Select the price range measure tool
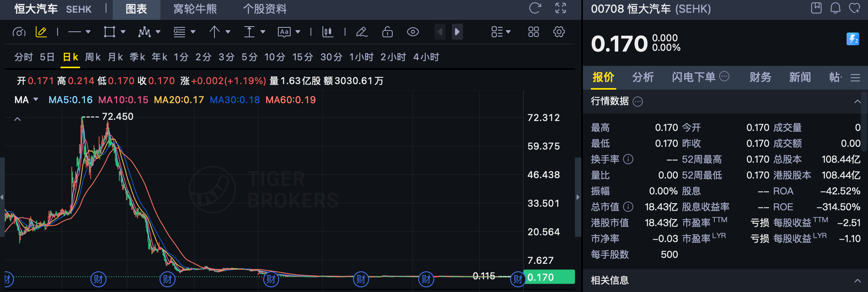 pyautogui.click(x=249, y=32)
